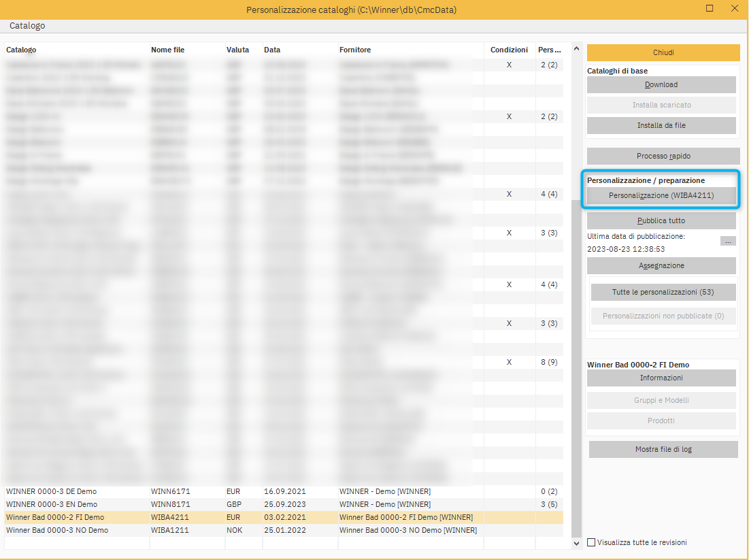Start Processo rapido
This screenshot has width=749, height=560.
[663, 156]
